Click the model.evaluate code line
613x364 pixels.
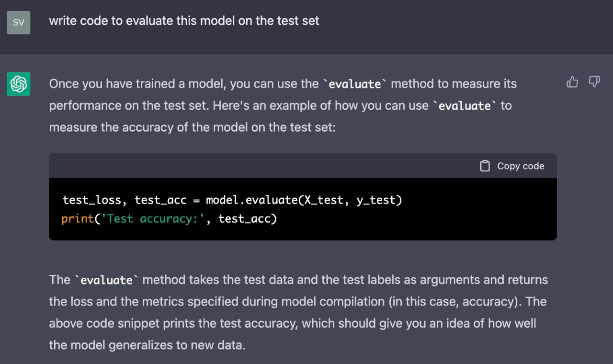click(232, 200)
